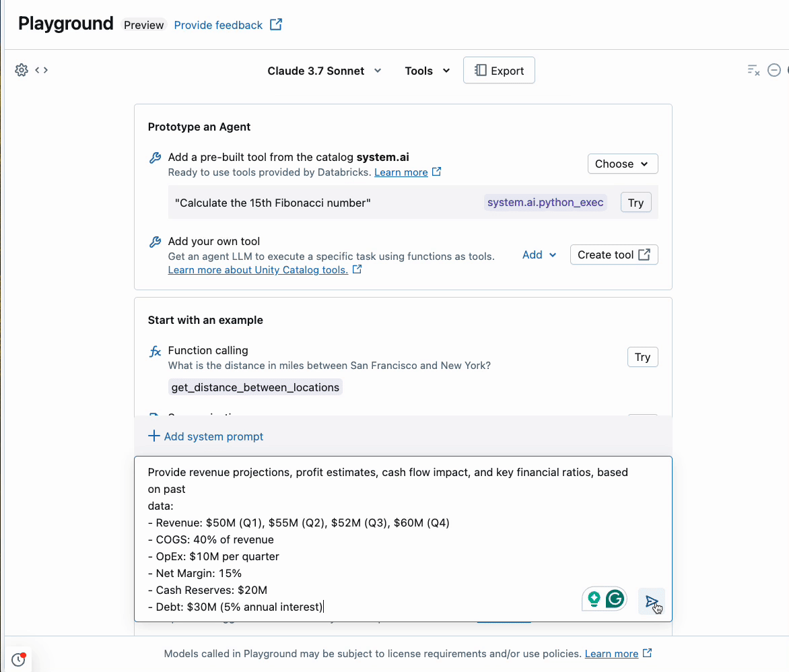Viewport: 789px width, 672px height.
Task: Open the history clock icon
Action: [18, 660]
